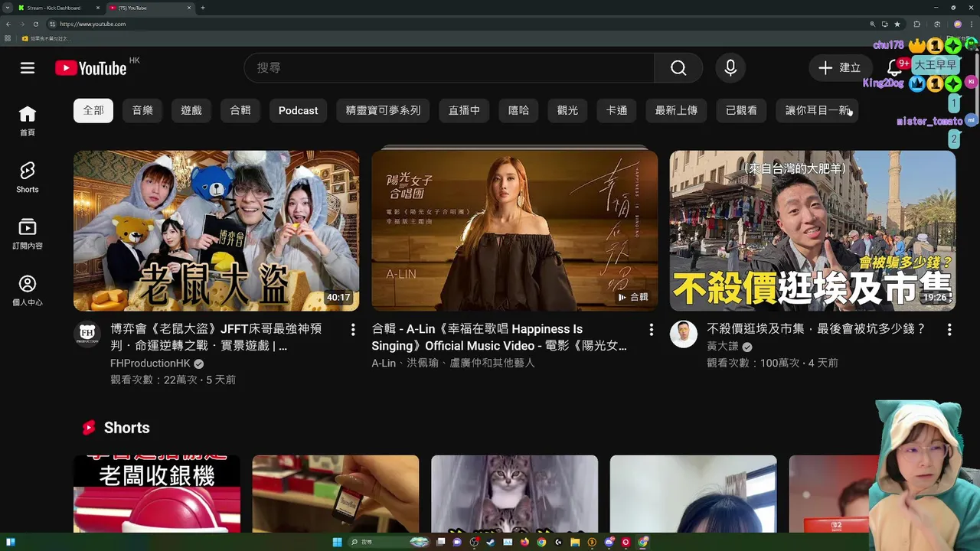Open Firefox from the taskbar

(524, 542)
